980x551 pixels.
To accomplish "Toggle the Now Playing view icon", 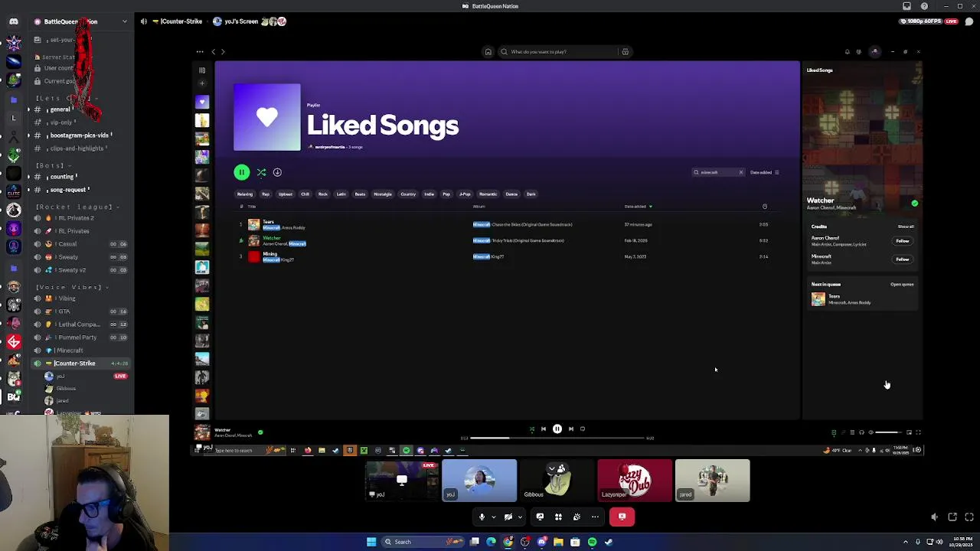I will [x=834, y=432].
